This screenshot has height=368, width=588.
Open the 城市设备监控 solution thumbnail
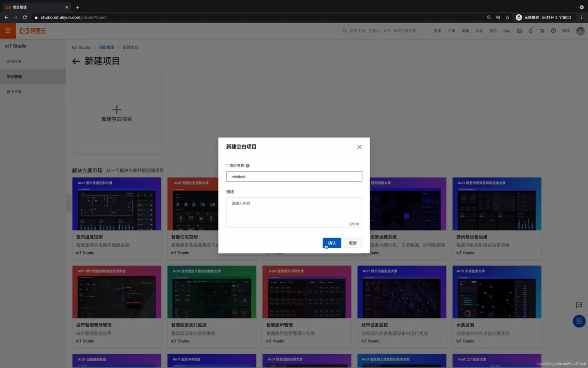[402, 292]
